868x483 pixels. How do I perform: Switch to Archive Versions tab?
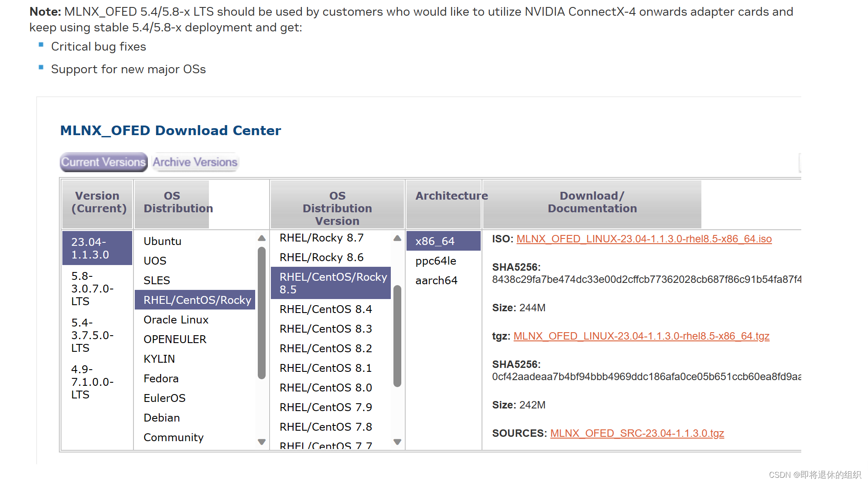[x=195, y=162]
